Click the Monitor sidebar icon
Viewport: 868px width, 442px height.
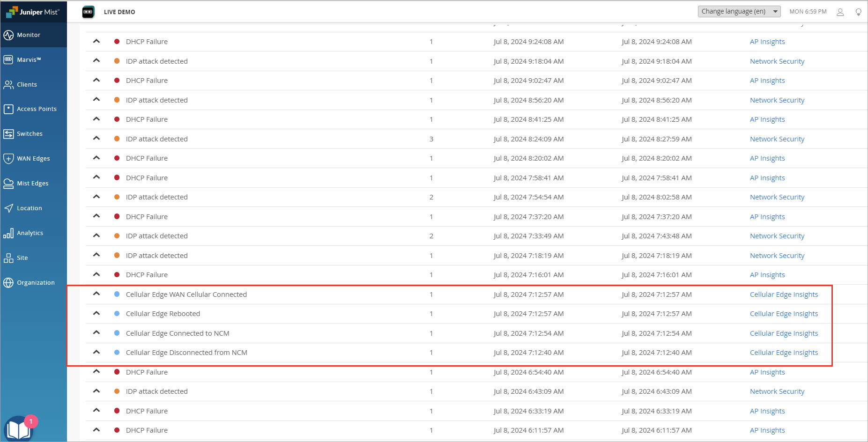click(8, 35)
